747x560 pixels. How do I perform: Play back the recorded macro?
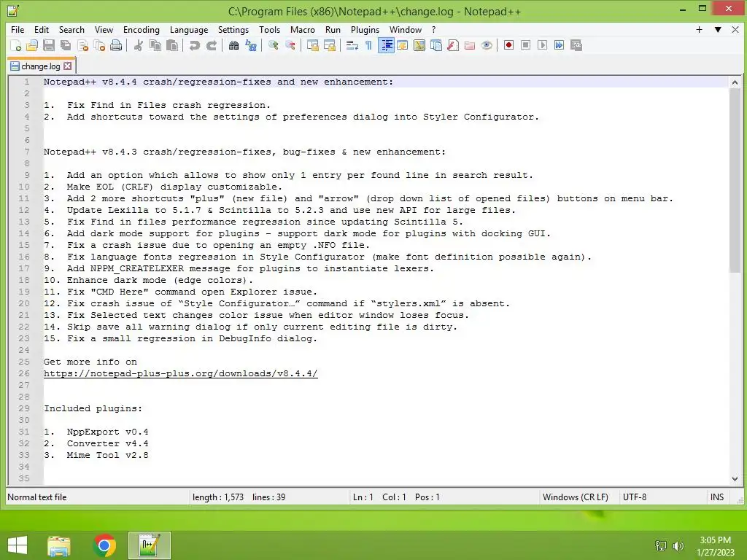coord(542,45)
